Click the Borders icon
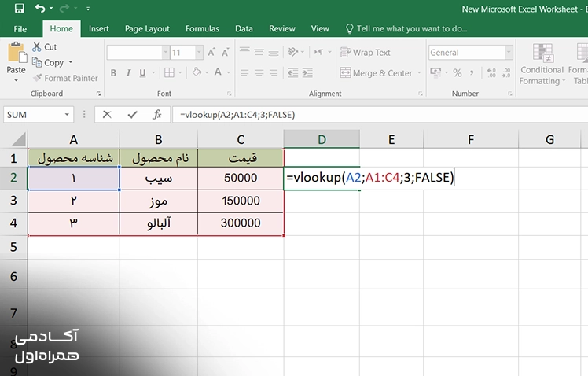Screen dimensions: 588x376 169,72
